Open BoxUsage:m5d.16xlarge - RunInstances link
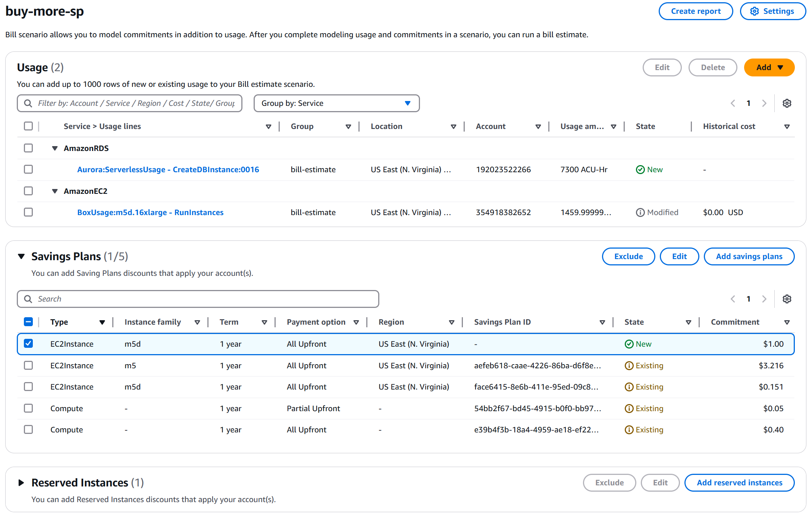The width and height of the screenshot is (812, 520). click(150, 212)
